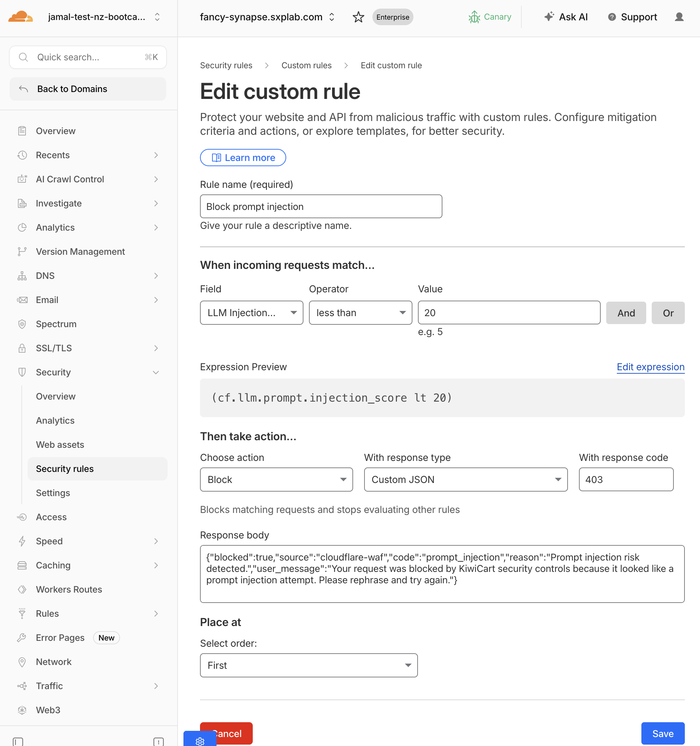Open the Choose action dropdown showing Block

coord(276,479)
